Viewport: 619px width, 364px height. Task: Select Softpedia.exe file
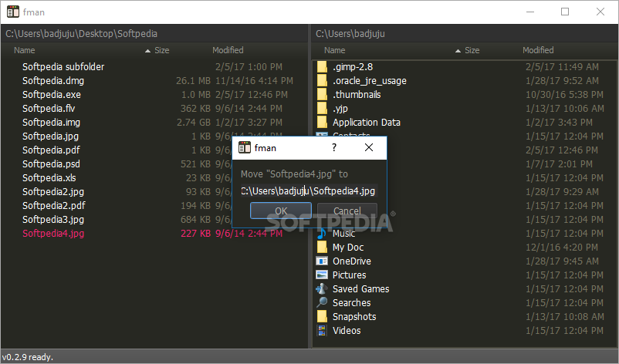52,94
